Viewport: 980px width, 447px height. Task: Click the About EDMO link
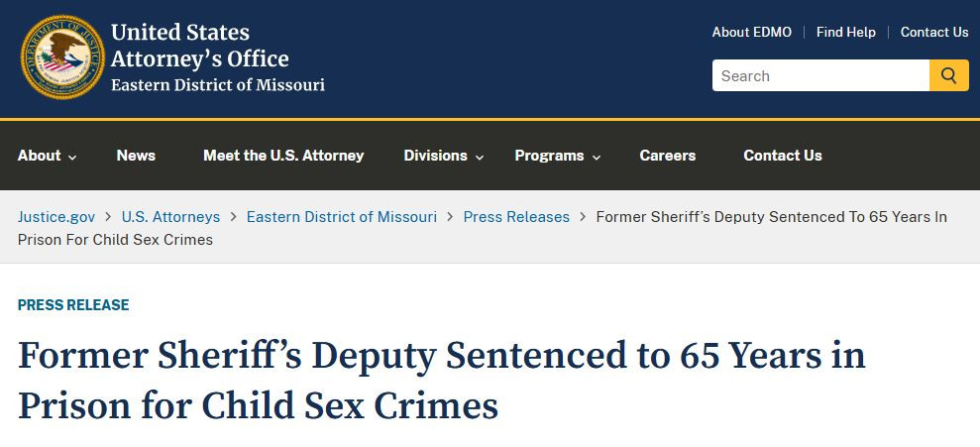point(751,32)
